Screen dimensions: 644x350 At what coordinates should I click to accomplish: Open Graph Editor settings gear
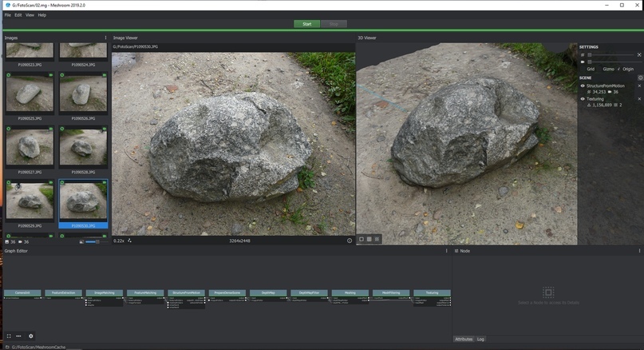click(x=31, y=336)
